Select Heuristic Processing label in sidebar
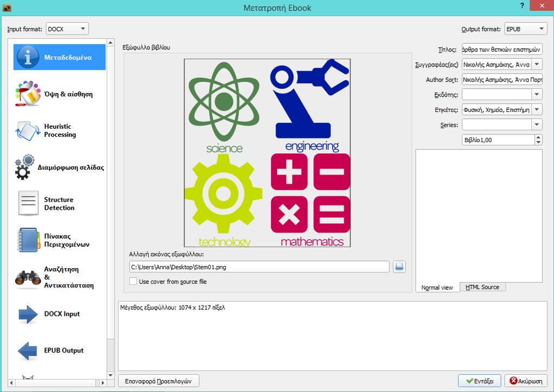Viewport: 554px width, 392px height. (x=60, y=130)
